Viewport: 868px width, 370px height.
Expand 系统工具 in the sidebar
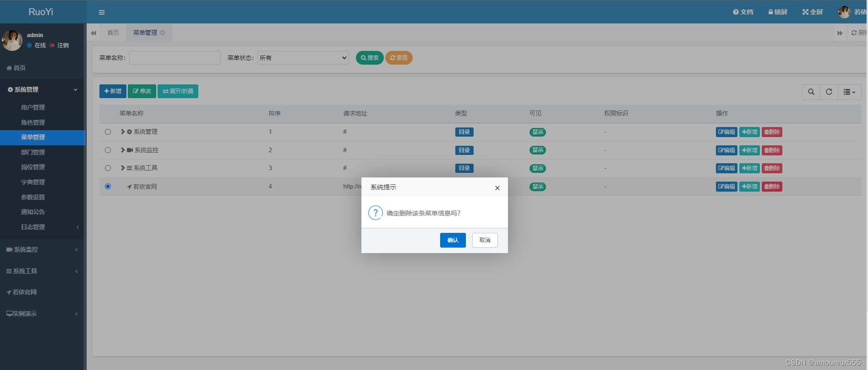43,271
